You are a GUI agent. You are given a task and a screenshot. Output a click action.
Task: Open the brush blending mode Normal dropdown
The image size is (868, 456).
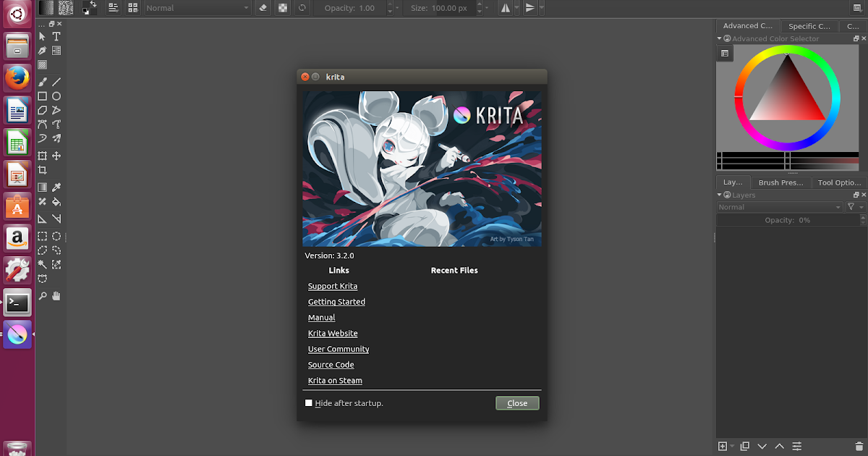tap(197, 8)
